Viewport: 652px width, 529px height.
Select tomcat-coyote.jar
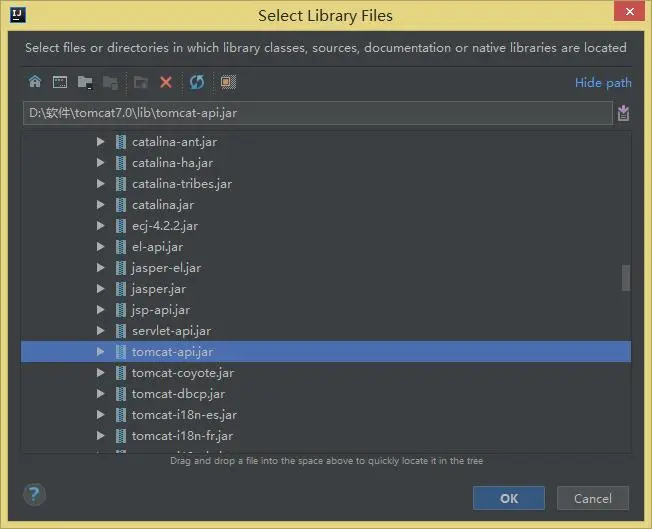183,373
